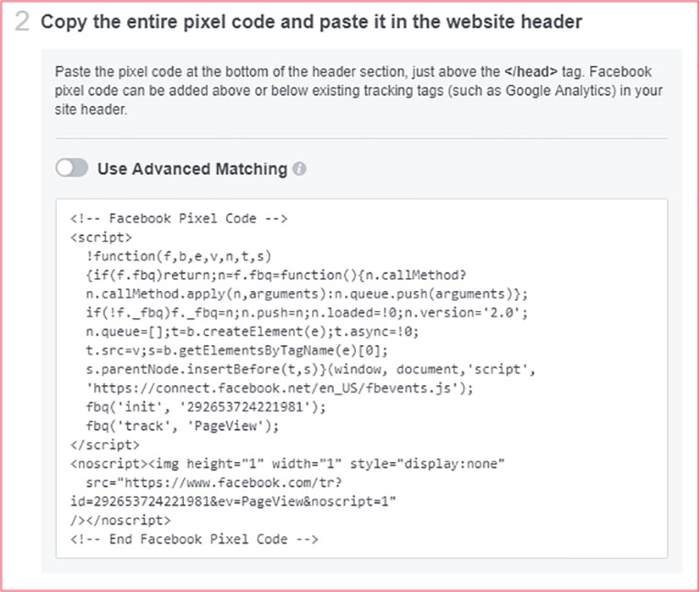The width and height of the screenshot is (700, 592).
Task: Toggle the Use Advanced Matching switch
Action: (72, 168)
